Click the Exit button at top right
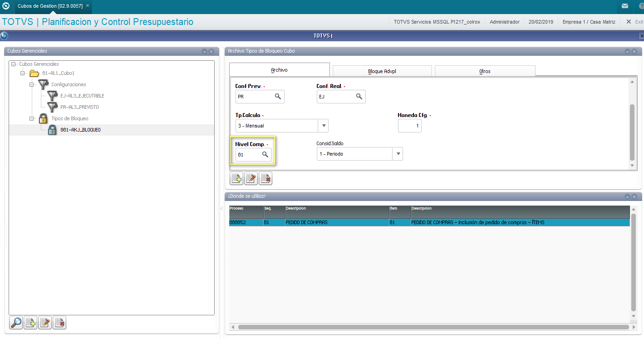 click(x=634, y=22)
